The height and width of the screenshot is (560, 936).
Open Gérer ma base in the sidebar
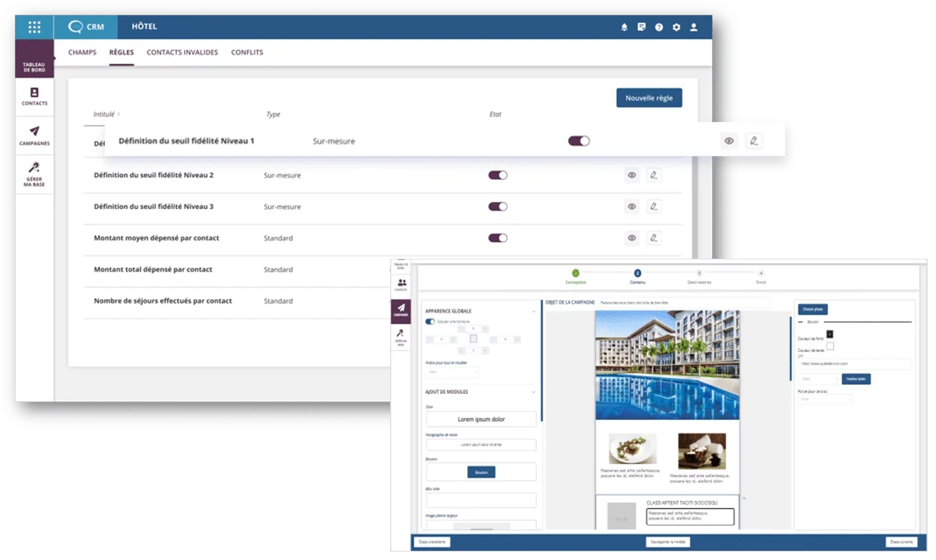[34, 174]
